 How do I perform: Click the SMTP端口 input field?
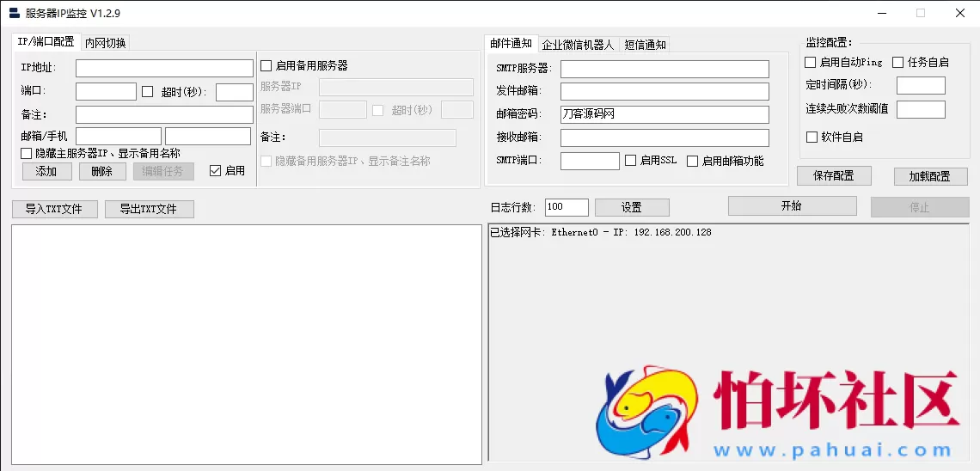click(x=590, y=161)
